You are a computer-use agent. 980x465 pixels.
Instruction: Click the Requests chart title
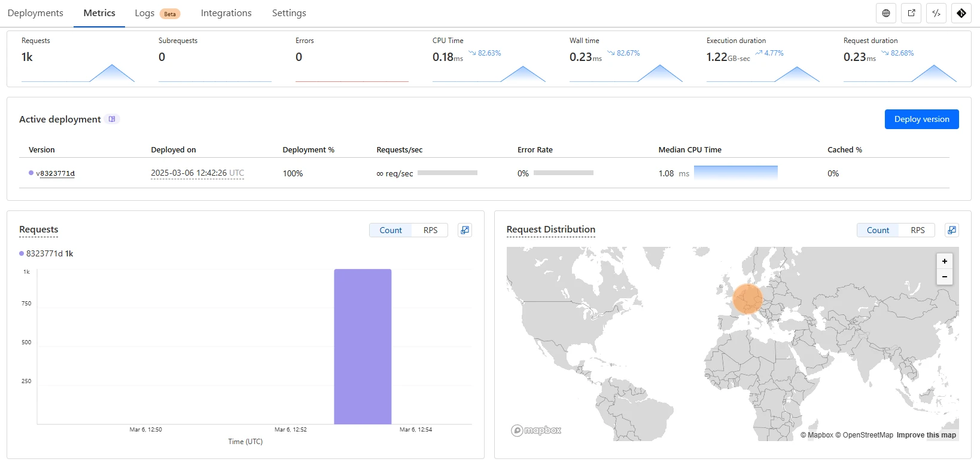click(x=39, y=230)
